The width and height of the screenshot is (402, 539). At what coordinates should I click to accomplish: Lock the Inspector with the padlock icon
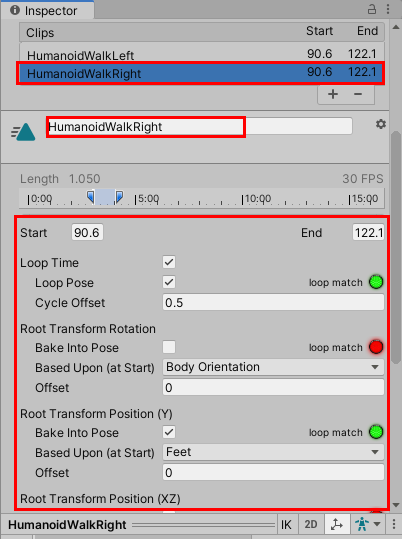tap(372, 9)
